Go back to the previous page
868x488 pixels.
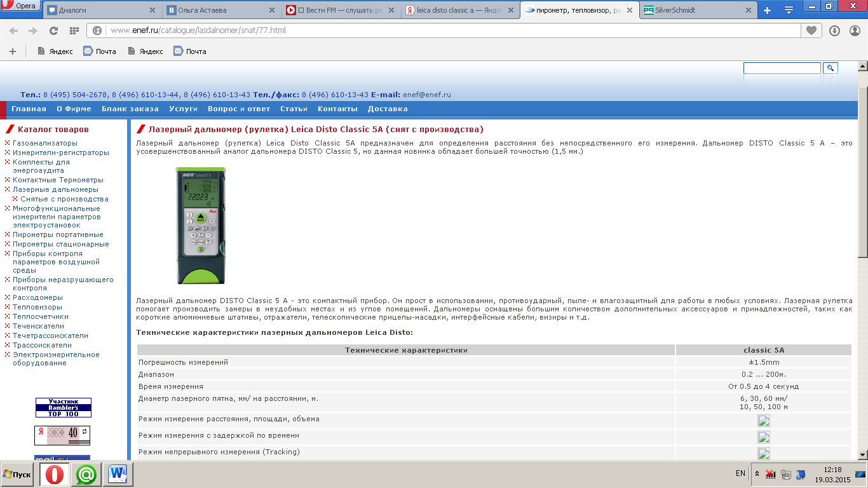click(13, 30)
